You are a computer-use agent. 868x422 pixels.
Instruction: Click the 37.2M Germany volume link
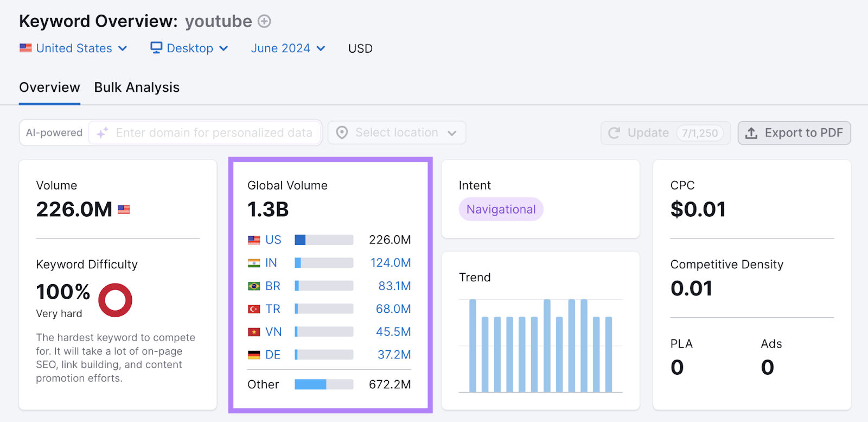(x=394, y=355)
